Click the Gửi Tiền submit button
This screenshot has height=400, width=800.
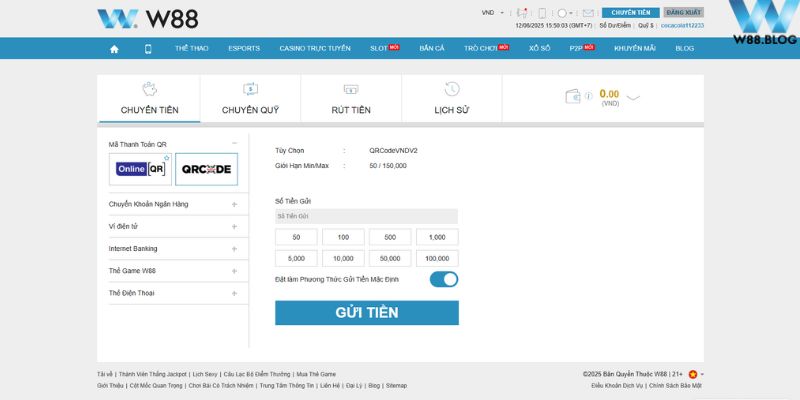tap(367, 313)
